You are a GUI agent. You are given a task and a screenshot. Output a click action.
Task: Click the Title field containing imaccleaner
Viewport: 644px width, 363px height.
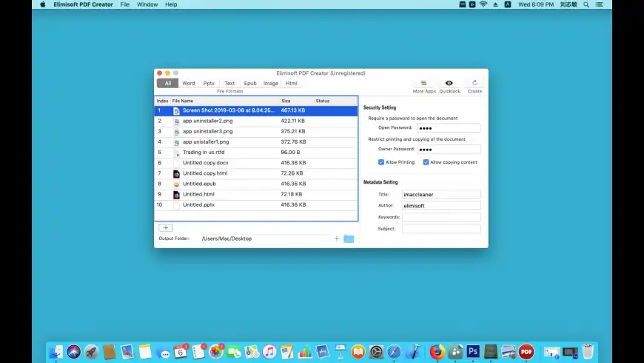[441, 194]
